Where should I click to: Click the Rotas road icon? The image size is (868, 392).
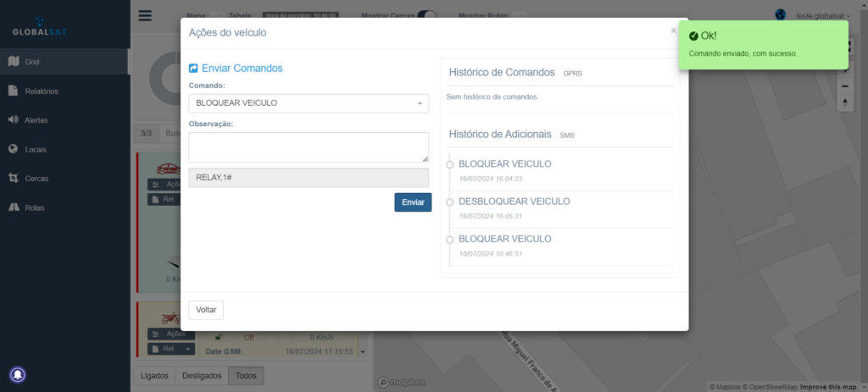14,207
